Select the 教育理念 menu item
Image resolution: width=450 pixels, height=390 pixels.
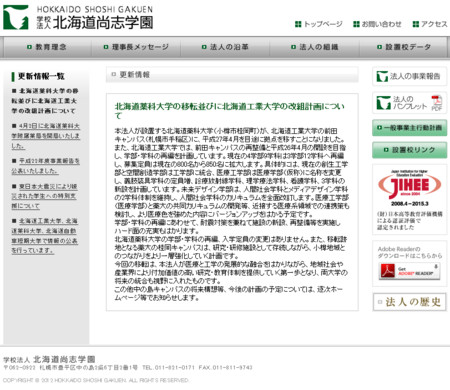click(x=47, y=47)
